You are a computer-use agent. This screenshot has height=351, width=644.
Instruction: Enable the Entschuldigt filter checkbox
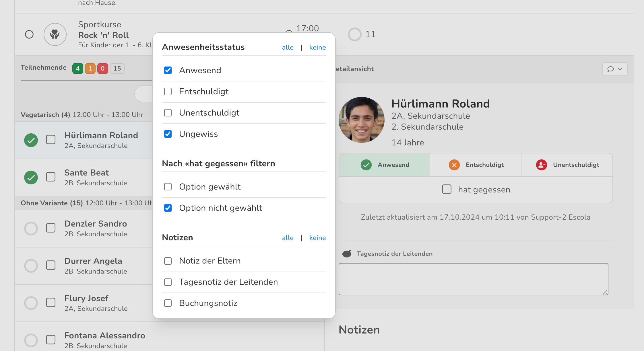click(x=168, y=91)
